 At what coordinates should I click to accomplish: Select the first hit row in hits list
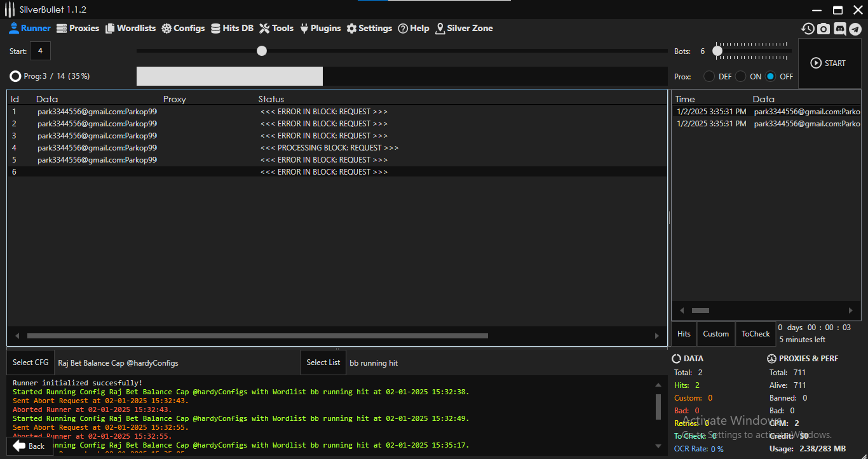(767, 112)
